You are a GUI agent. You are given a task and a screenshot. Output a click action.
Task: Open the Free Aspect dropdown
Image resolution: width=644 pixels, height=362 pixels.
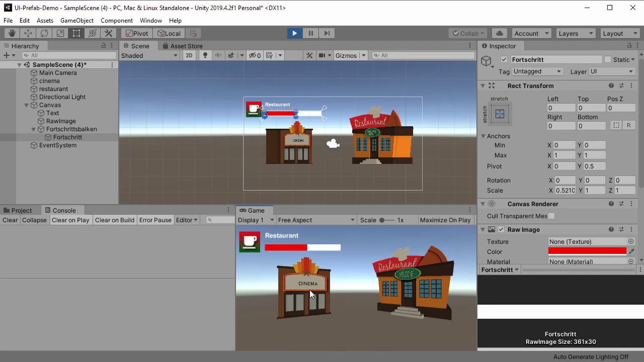tap(316, 220)
